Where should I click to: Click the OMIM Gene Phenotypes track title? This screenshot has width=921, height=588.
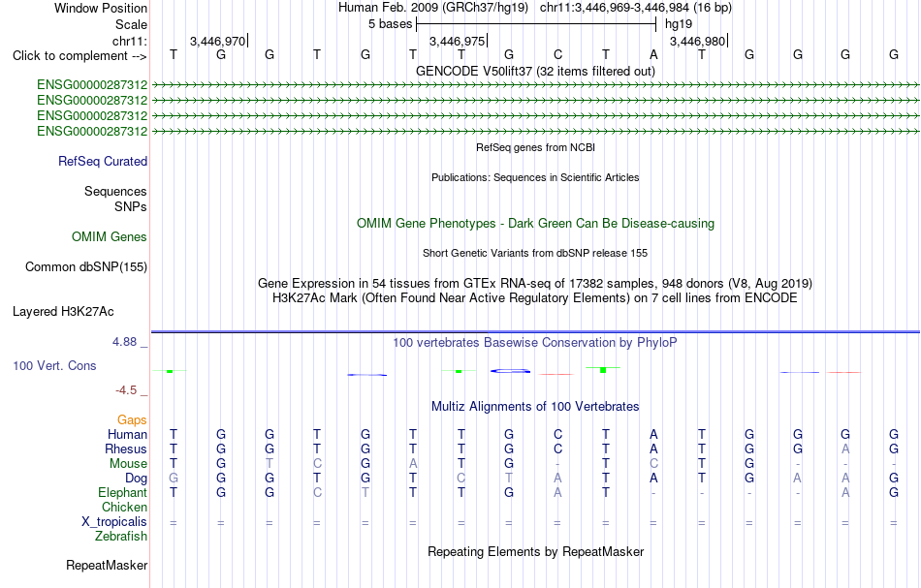point(536,224)
